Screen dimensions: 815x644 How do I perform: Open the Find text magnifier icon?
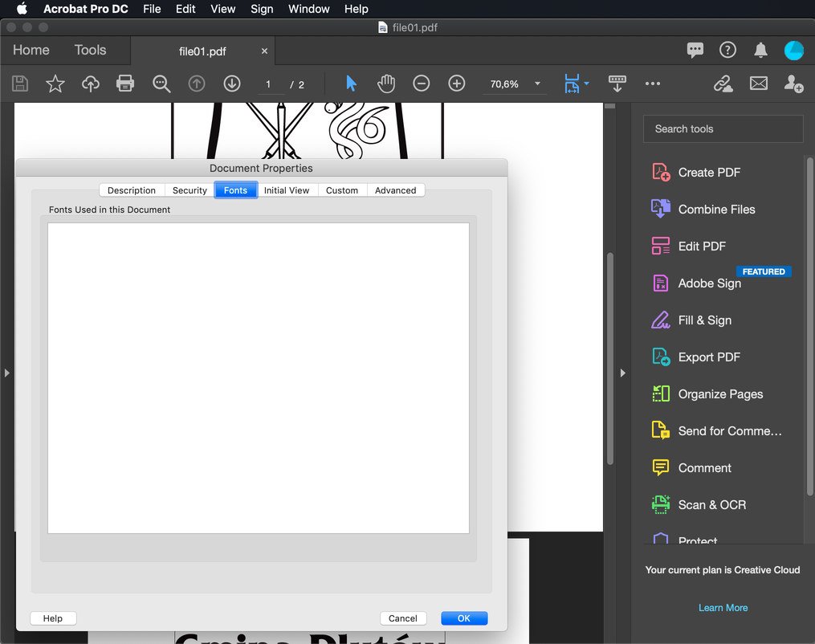coord(161,84)
